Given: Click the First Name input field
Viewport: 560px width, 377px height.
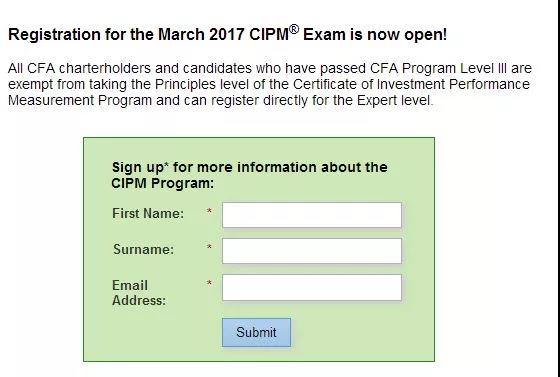Looking at the screenshot, I should click(312, 215).
